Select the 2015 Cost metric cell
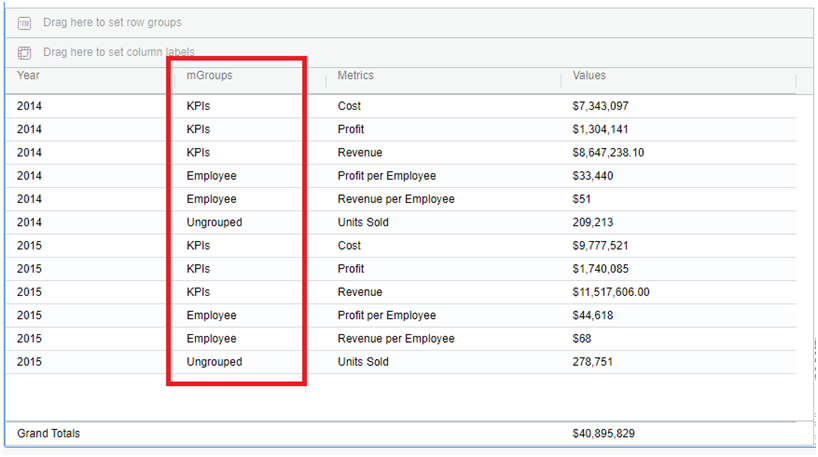 (x=349, y=245)
